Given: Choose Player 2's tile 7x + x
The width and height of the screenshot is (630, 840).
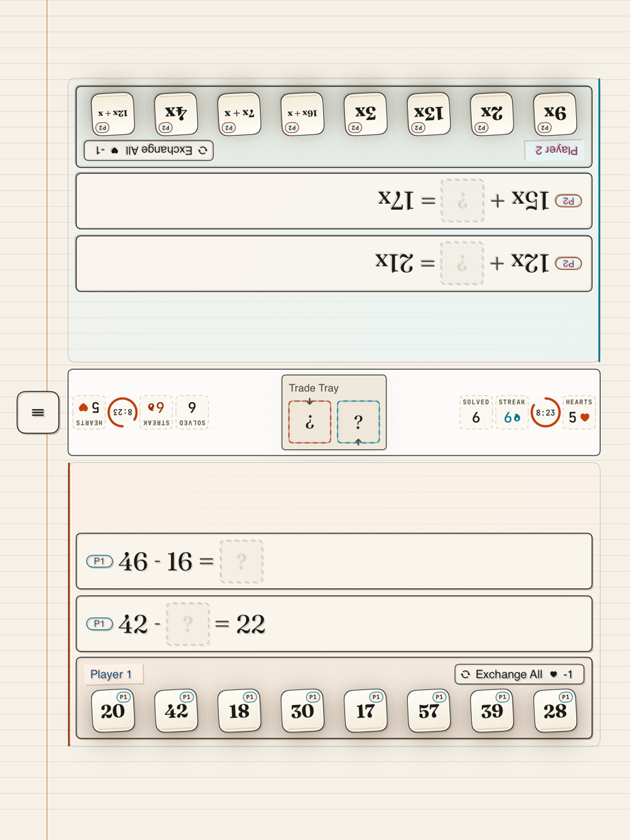Looking at the screenshot, I should pyautogui.click(x=239, y=114).
